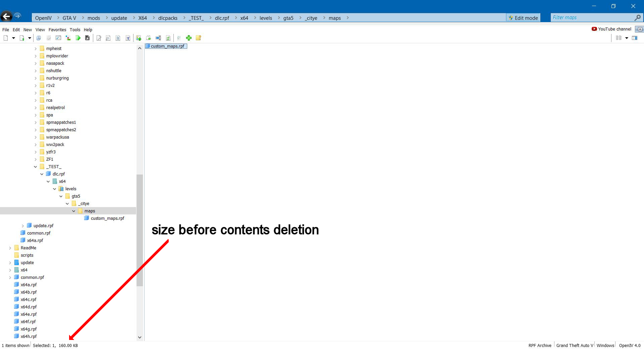The width and height of the screenshot is (644, 349).
Task: Toggle the mini-window button beside YouTube channel
Action: coord(639,29)
